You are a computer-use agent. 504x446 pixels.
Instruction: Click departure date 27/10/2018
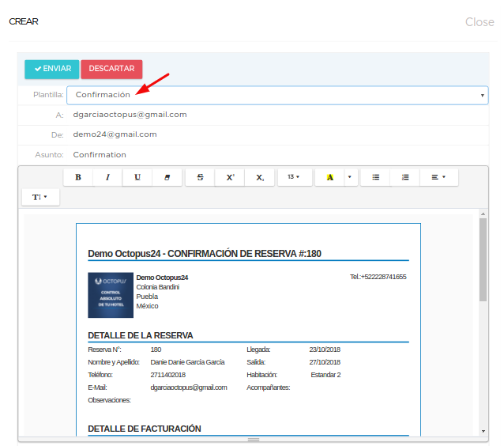(x=325, y=362)
